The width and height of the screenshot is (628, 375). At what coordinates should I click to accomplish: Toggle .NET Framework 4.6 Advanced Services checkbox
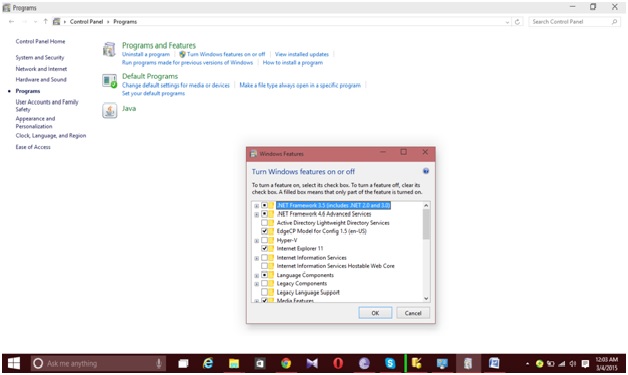pyautogui.click(x=264, y=214)
